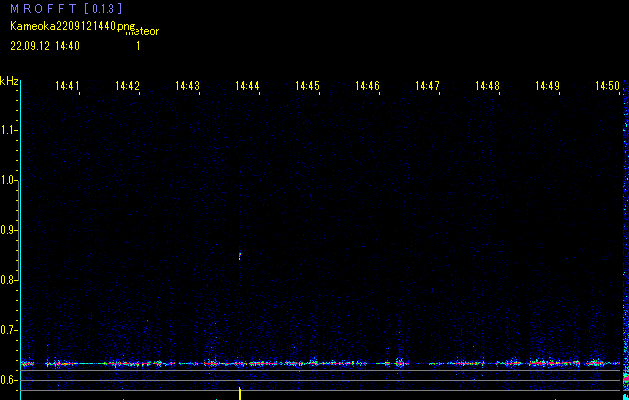Click the 14:43 time axis label
Image resolution: width=629 pixels, height=400 pixels.
[187, 86]
